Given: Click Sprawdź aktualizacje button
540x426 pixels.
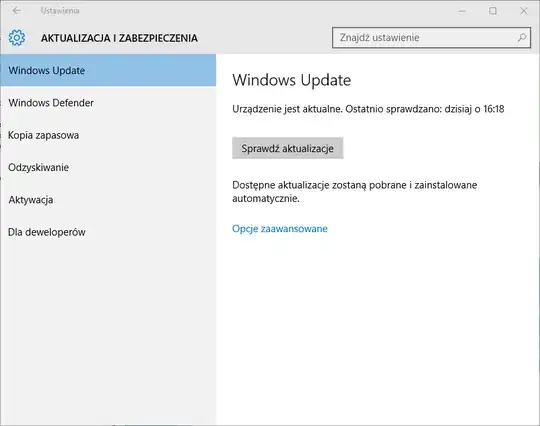Looking at the screenshot, I should point(288,148).
